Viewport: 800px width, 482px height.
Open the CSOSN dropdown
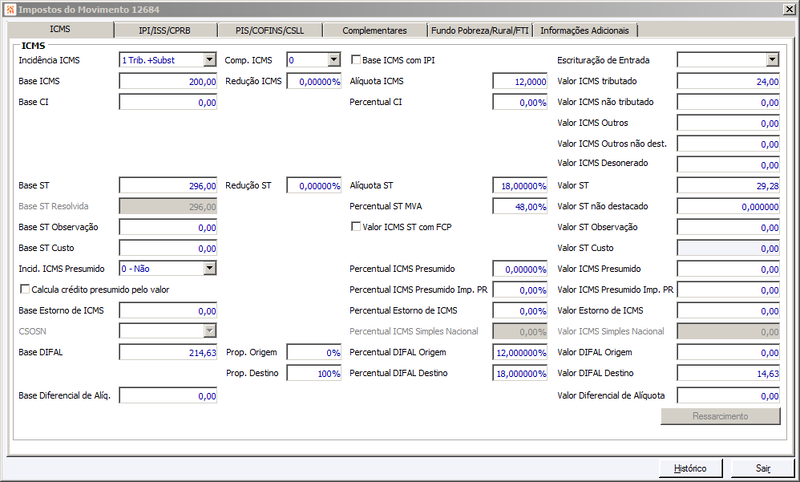click(210, 331)
